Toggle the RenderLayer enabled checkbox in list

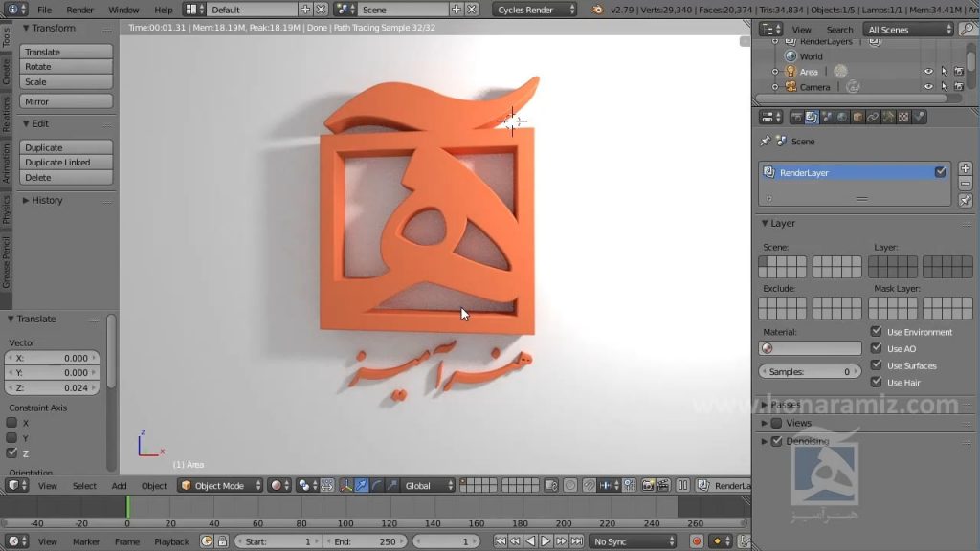click(940, 172)
